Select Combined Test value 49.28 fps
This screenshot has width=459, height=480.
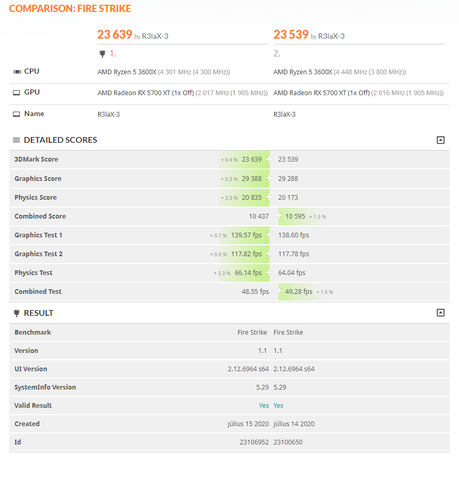tap(299, 292)
